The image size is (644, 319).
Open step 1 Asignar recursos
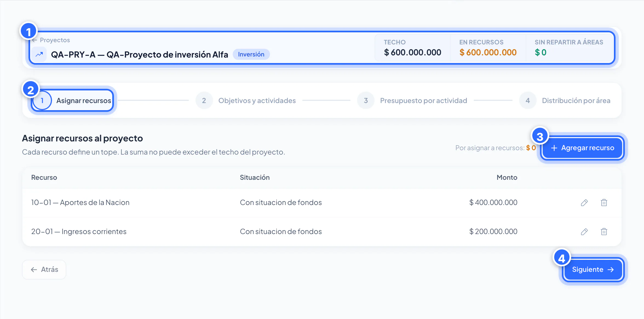pos(72,101)
